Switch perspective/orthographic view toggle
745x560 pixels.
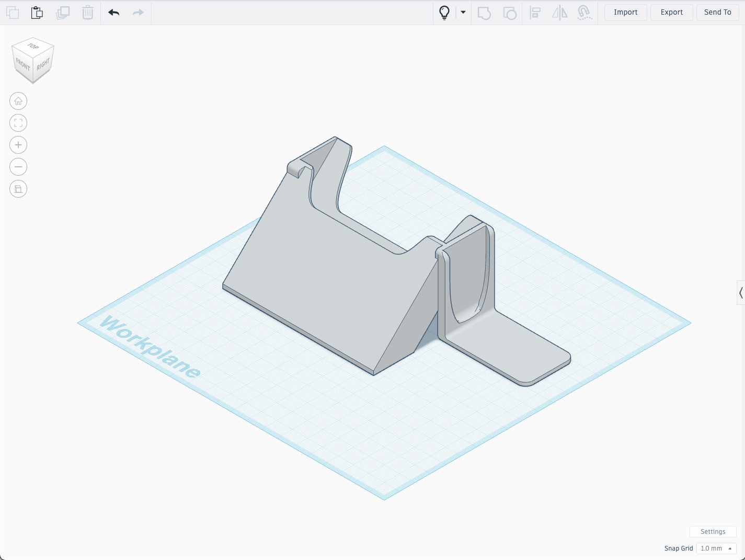18,189
